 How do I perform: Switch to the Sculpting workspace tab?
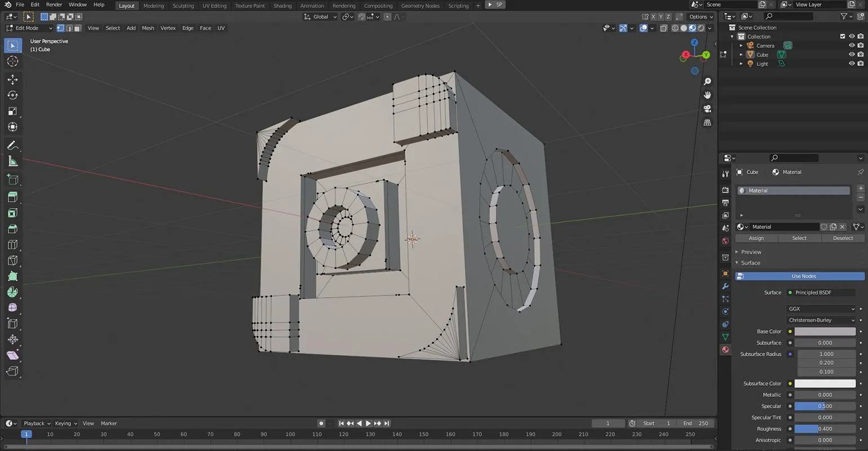pyautogui.click(x=183, y=6)
